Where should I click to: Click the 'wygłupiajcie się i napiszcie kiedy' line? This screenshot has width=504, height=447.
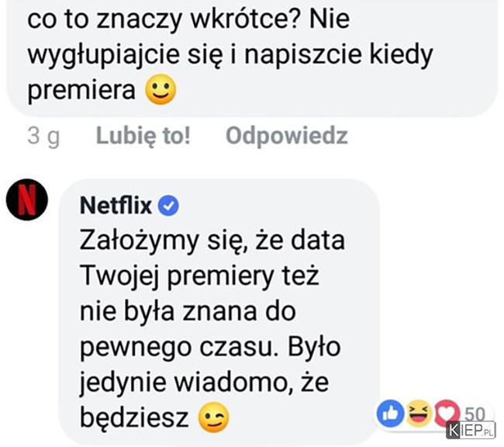click(230, 55)
